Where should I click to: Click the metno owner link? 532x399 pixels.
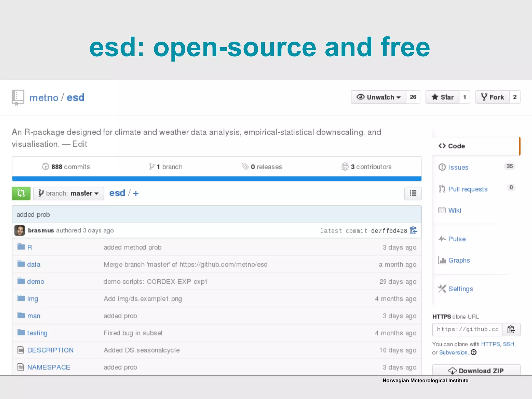tap(44, 98)
